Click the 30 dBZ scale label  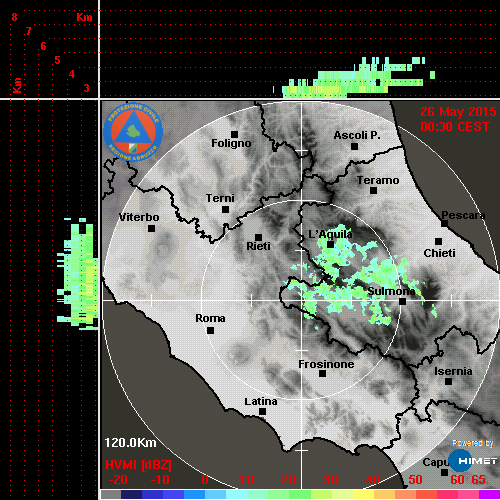coord(330,480)
